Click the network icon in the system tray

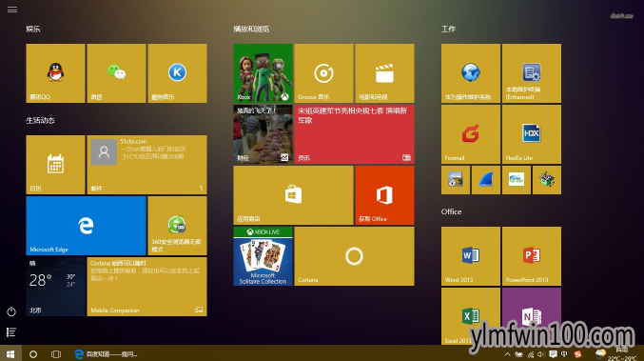coord(531,354)
